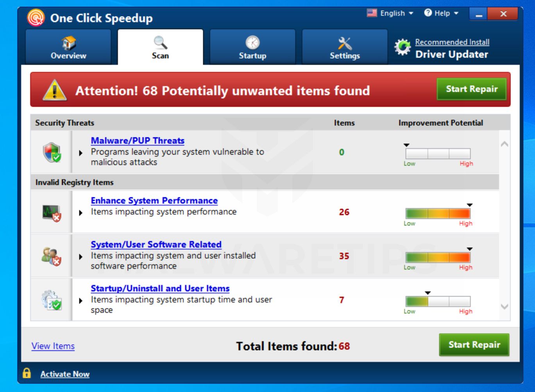The width and height of the screenshot is (535, 392).
Task: Click the Malware/PUP Threats shield icon
Action: tap(52, 152)
